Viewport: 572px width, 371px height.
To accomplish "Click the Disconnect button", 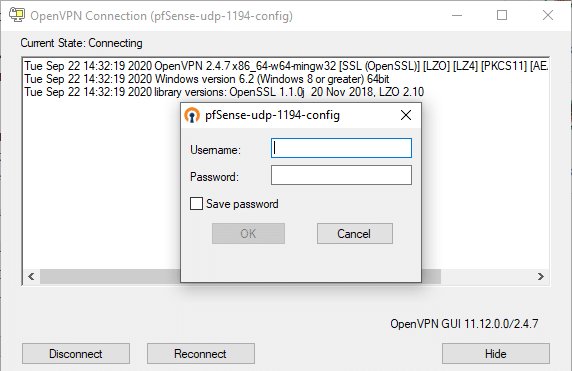I will tap(76, 353).
